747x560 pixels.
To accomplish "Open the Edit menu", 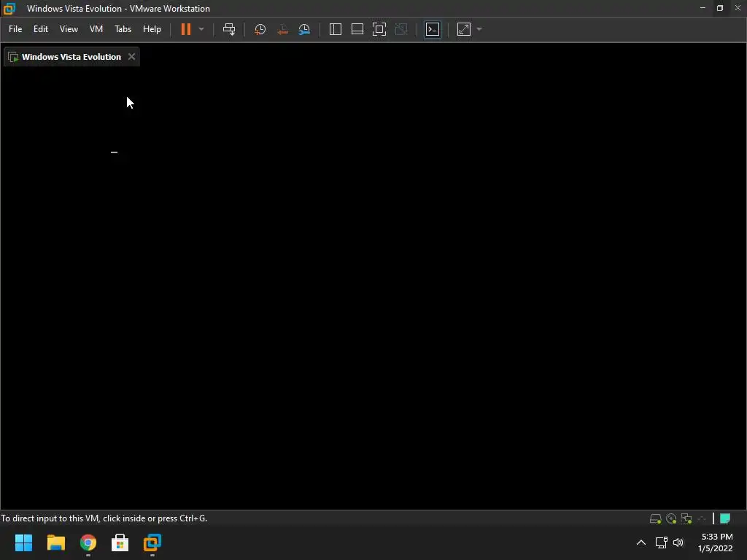I will [41, 29].
